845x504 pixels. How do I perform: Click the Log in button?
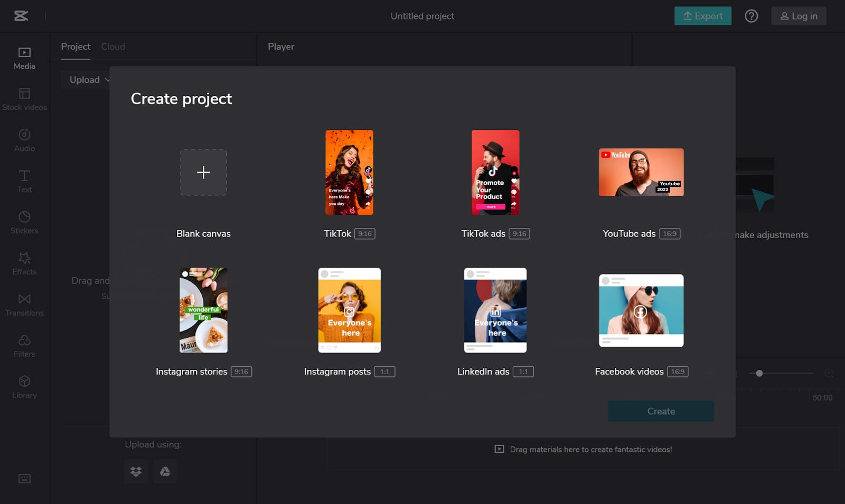(799, 16)
